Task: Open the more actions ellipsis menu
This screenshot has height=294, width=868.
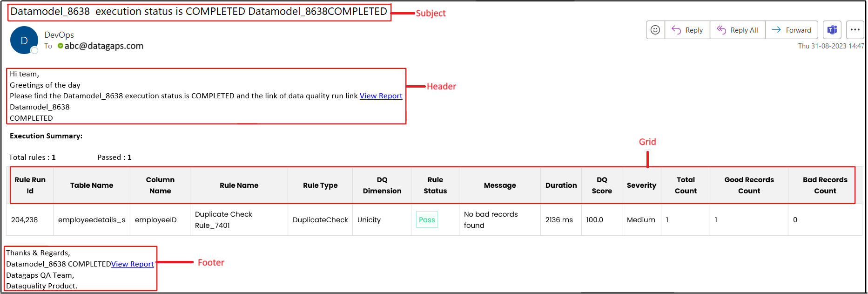Action: click(x=855, y=30)
